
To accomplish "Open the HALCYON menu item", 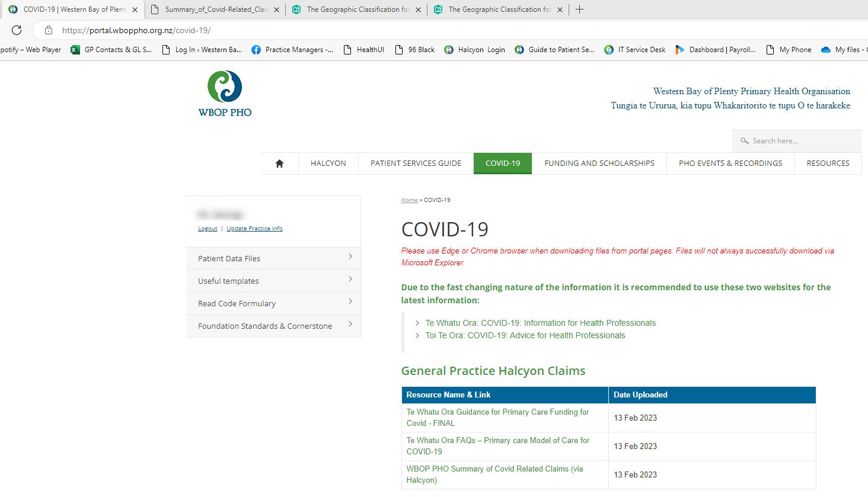I will (328, 163).
